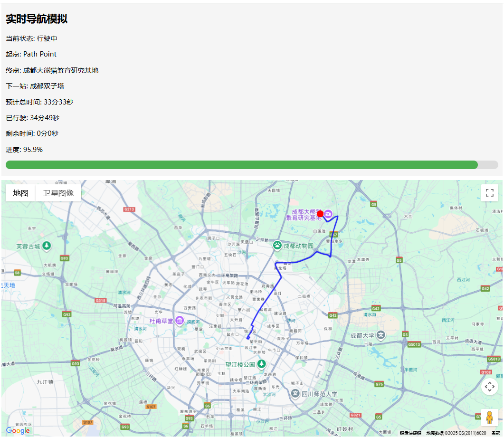This screenshot has width=504, height=437.
Task: Open the 条款 terms link
Action: [x=495, y=433]
